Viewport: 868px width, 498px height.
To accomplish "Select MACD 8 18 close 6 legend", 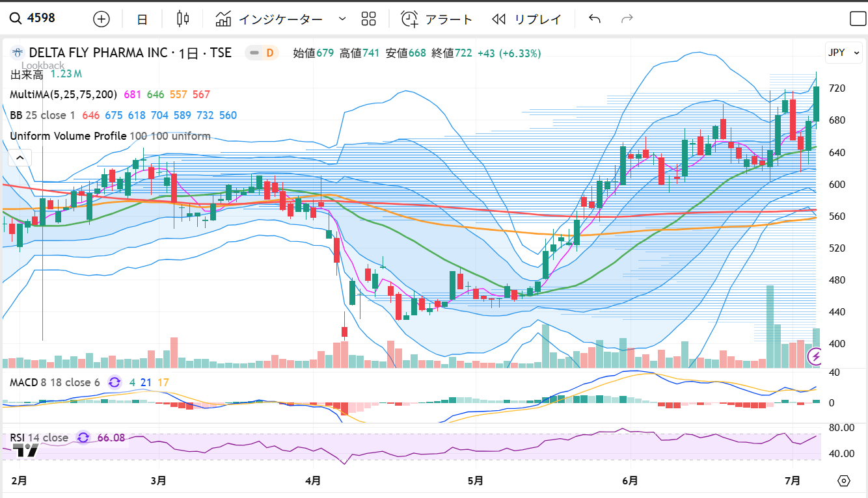I will [x=55, y=382].
